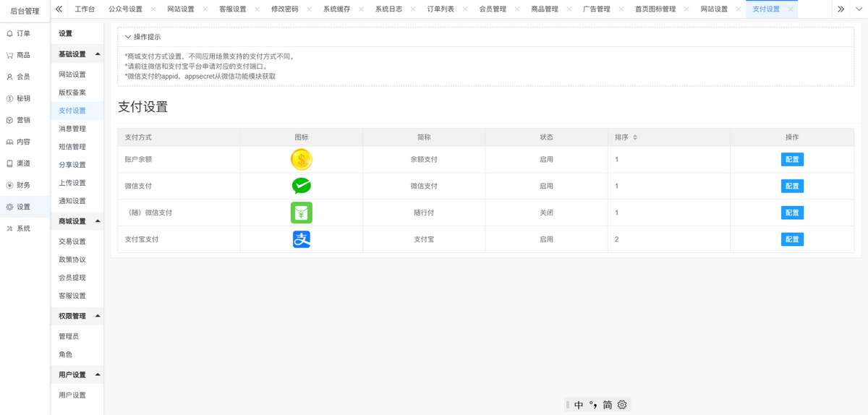Open 短信管理 menu item
This screenshot has height=415, width=868.
coord(72,147)
